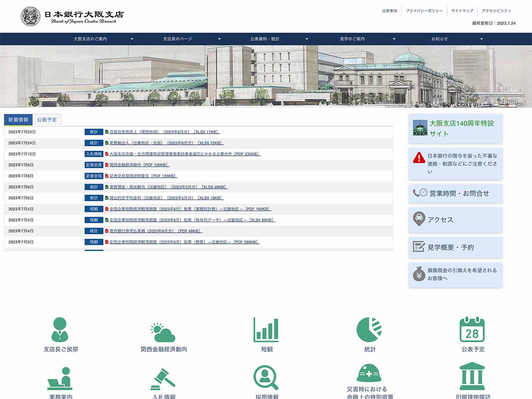Open the 注意事項 header link
Image resolution: width=532 pixels, height=399 pixels.
tap(389, 11)
